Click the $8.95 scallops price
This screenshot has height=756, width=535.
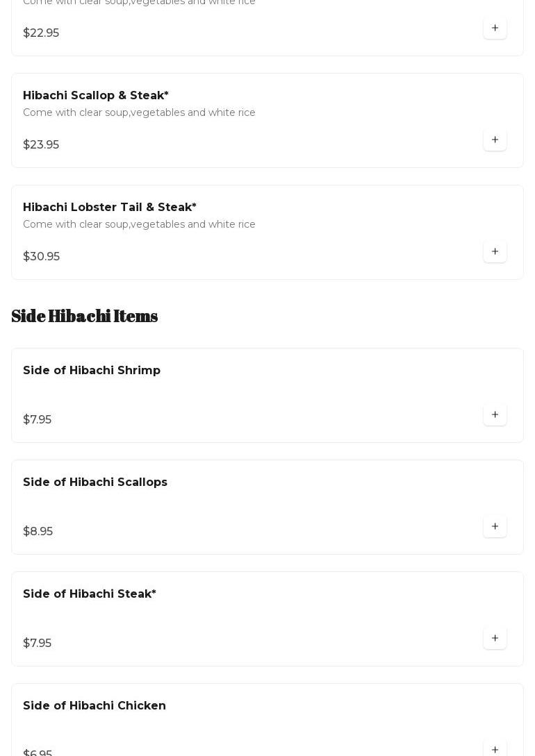click(x=38, y=532)
